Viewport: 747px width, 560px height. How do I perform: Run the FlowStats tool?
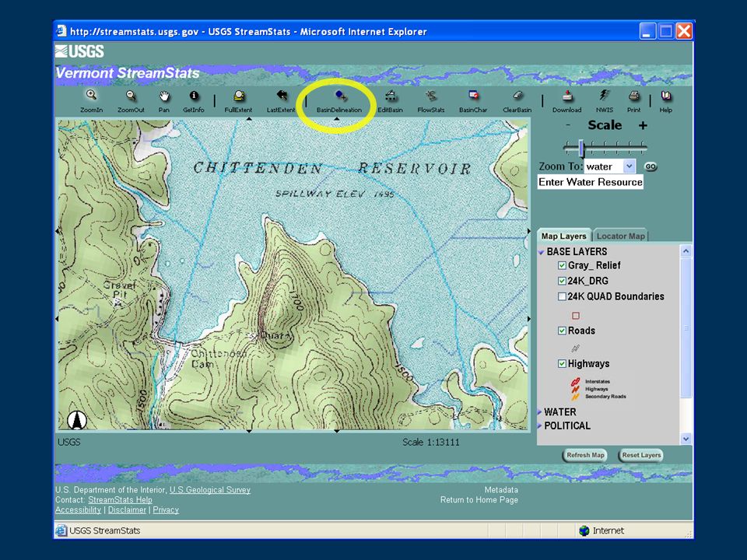pos(430,100)
